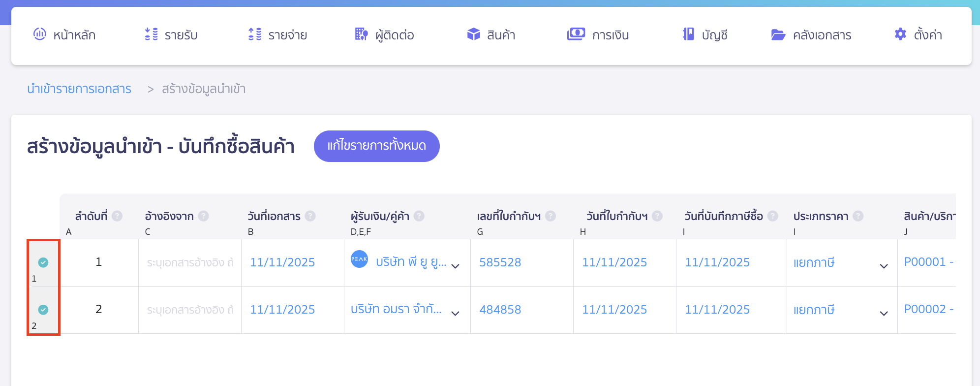
Task: Click the บัญชี ledger book icon
Action: pos(688,34)
